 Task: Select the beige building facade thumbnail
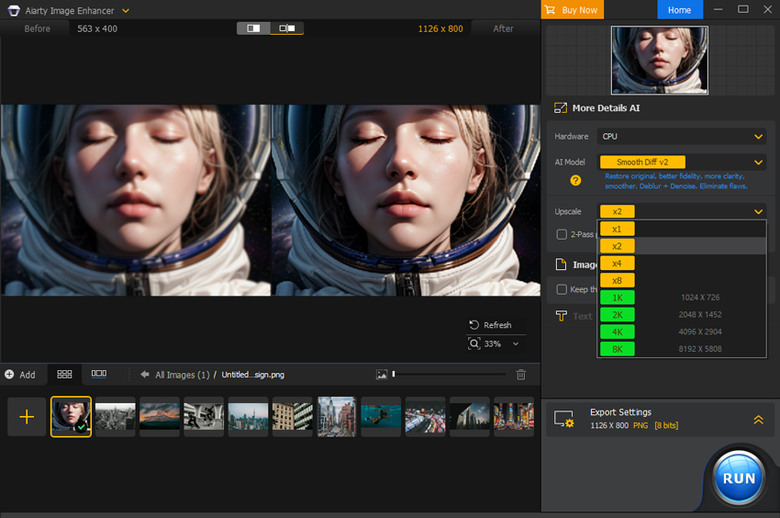pyautogui.click(x=292, y=416)
